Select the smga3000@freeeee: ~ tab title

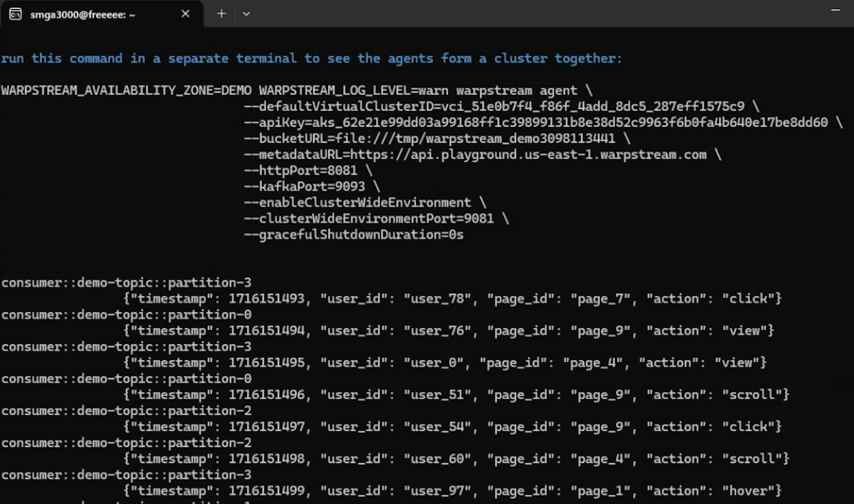tap(83, 15)
